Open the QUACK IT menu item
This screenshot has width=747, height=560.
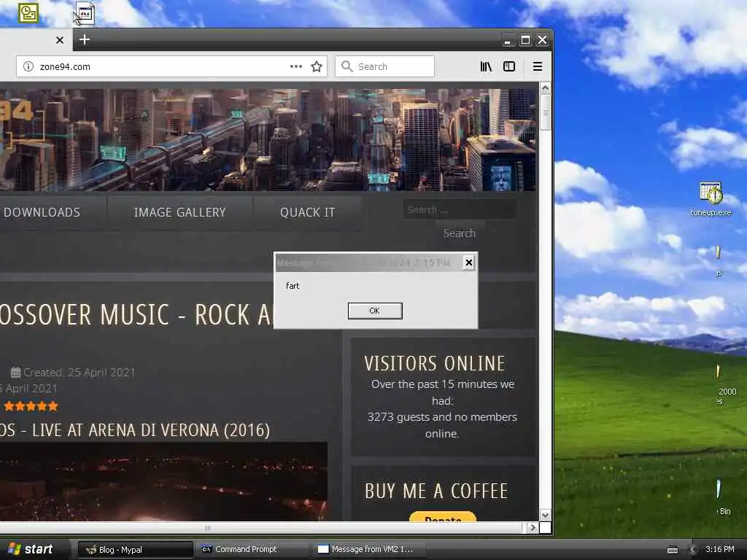click(x=308, y=212)
